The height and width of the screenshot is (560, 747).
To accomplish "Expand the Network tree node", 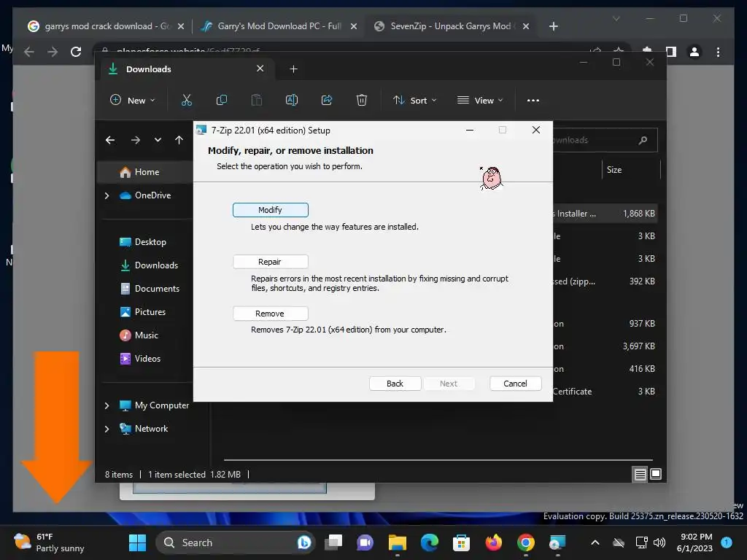I will (107, 429).
